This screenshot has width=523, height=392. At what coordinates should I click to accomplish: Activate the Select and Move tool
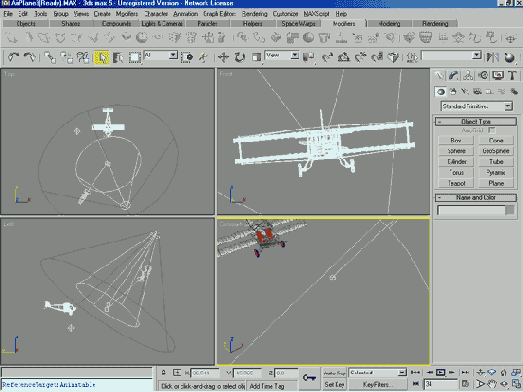[x=223, y=57]
